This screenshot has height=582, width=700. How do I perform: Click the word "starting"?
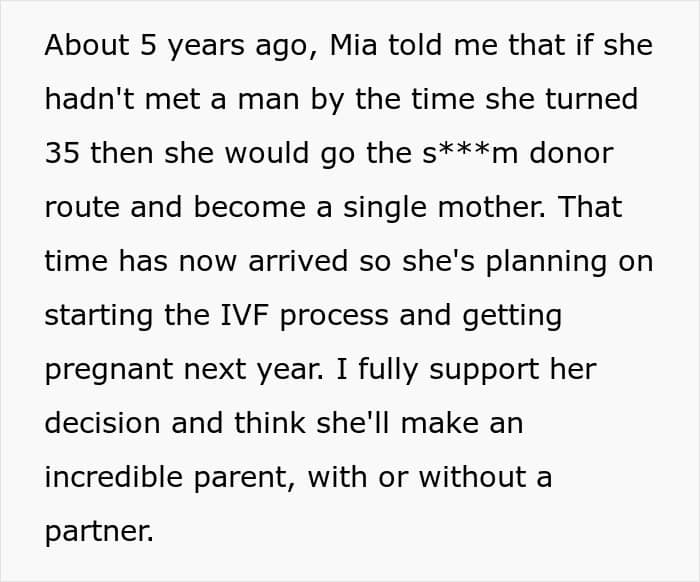[99, 316]
